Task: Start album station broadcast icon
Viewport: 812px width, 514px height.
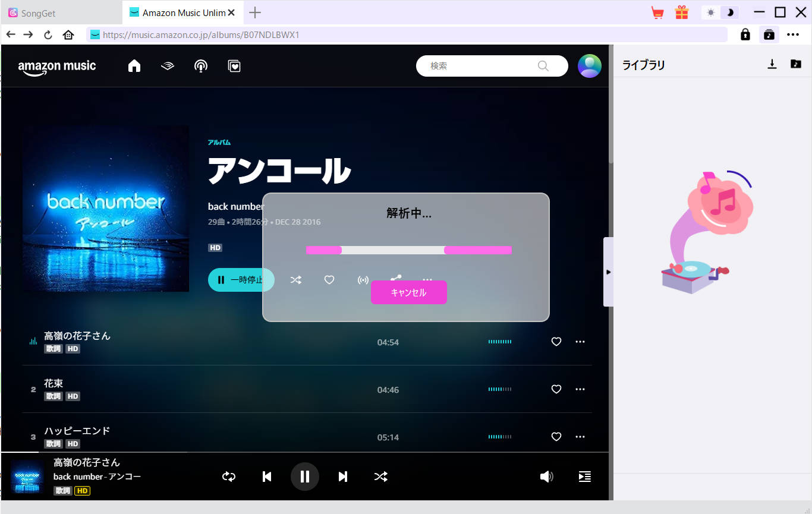Action: point(363,280)
